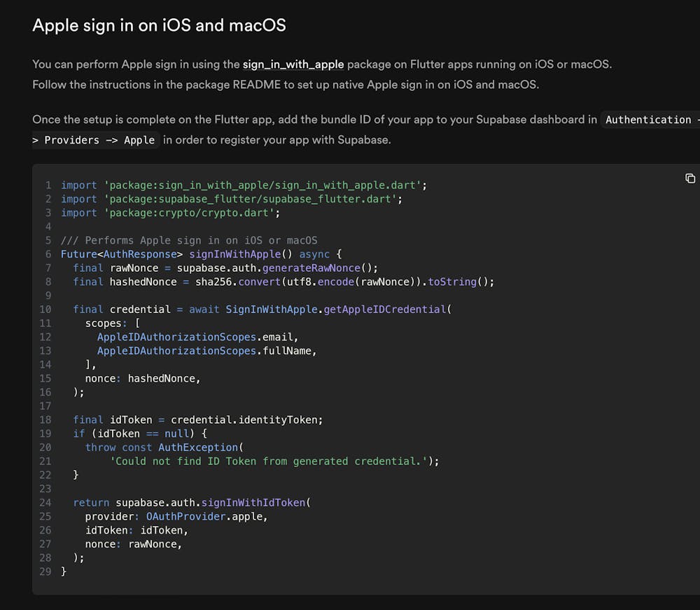Image resolution: width=700 pixels, height=610 pixels.
Task: Open the sign_in_with_apple package link
Action: [293, 64]
